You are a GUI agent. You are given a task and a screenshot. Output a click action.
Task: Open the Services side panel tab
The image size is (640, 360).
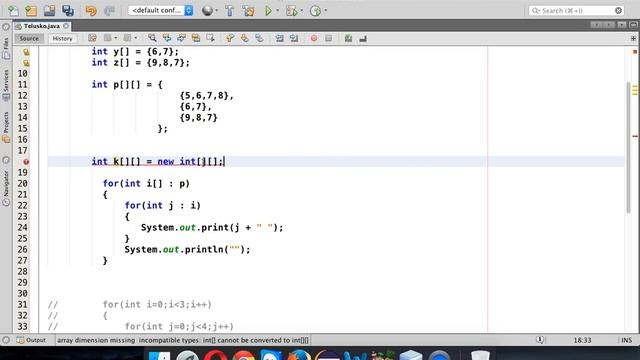point(6,85)
